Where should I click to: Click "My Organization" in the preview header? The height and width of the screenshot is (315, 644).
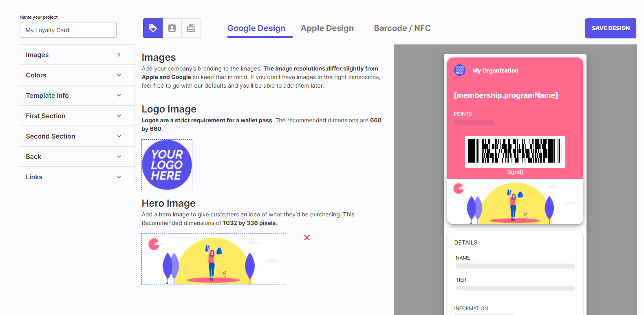[x=495, y=70]
